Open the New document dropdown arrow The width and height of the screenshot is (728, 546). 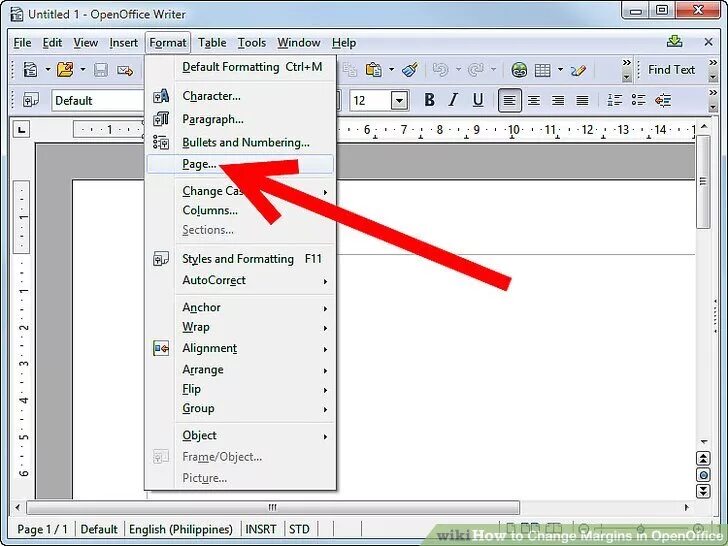point(47,70)
